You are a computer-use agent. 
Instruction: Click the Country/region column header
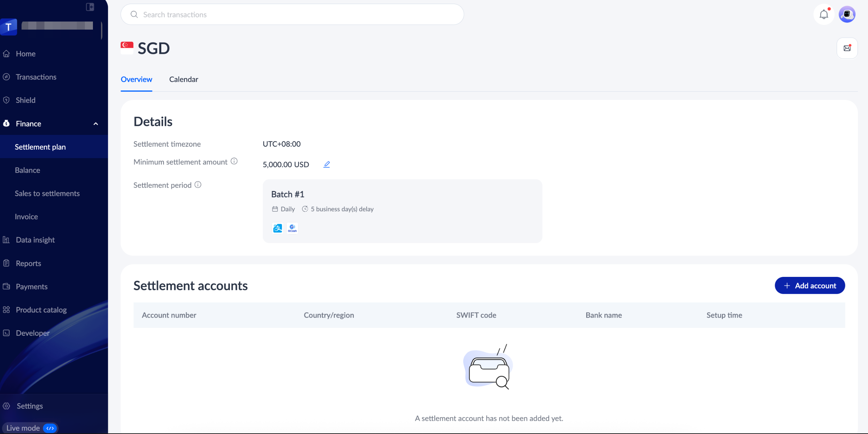[x=329, y=315]
